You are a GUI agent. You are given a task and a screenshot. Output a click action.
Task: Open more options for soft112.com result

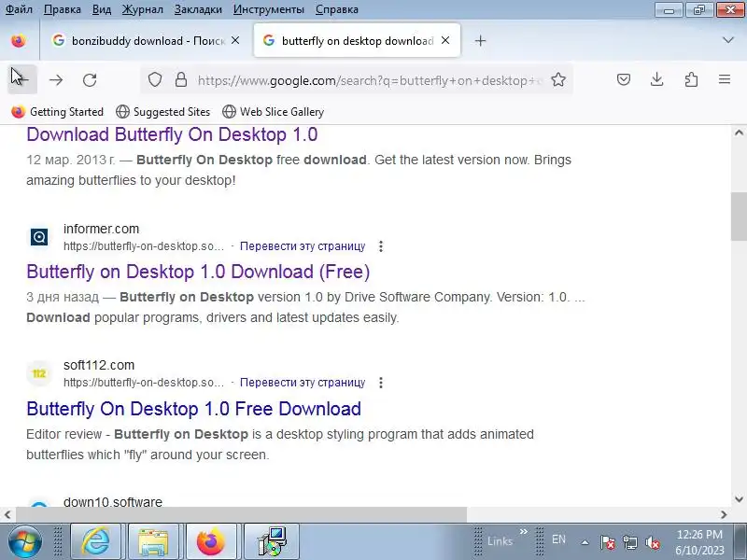[x=380, y=383]
